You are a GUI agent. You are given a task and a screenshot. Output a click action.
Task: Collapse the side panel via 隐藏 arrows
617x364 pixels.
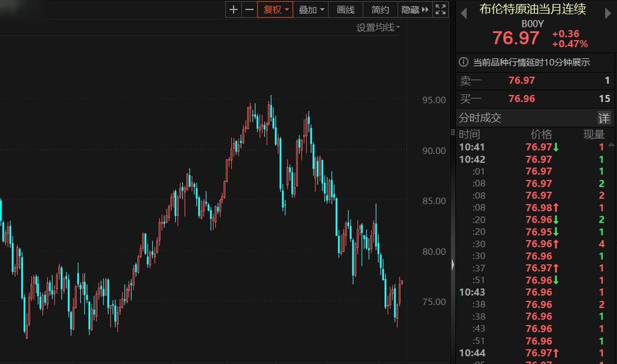[416, 9]
